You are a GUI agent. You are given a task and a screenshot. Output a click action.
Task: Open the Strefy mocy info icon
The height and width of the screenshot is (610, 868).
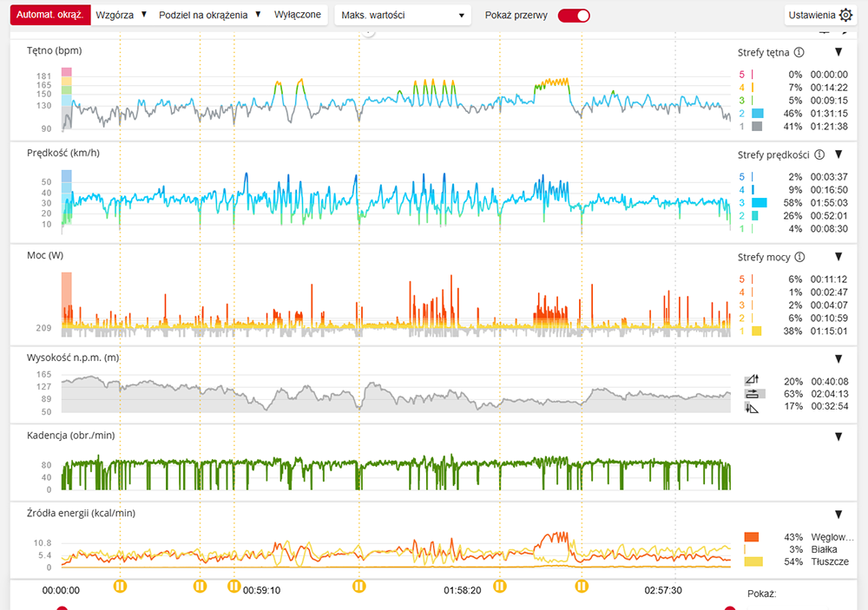pyautogui.click(x=799, y=257)
